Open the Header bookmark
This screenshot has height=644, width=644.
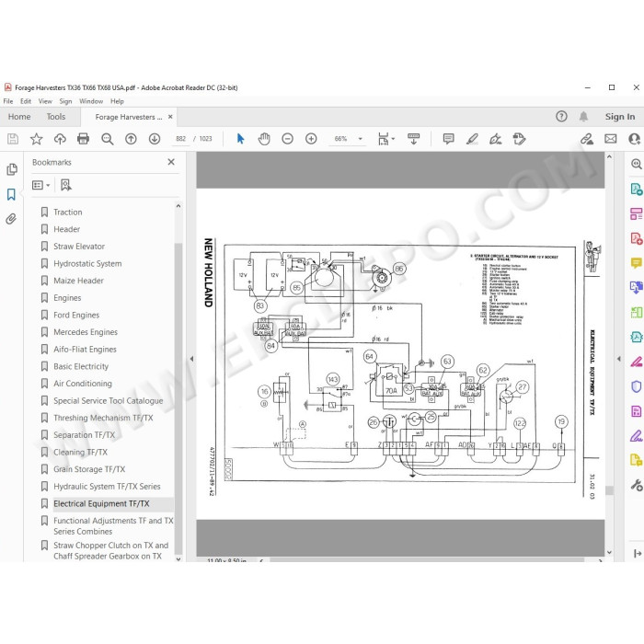pos(66,229)
